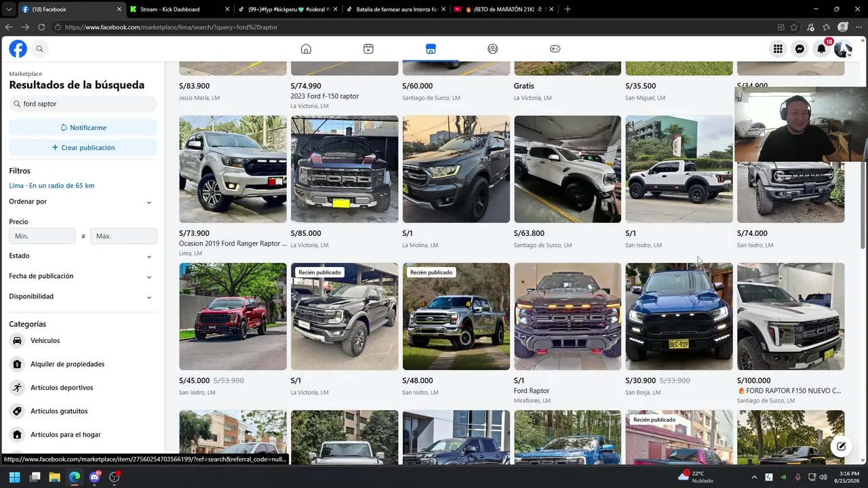Open the S/63.800 Santiago de Surco listing photo
868x488 pixels.
point(568,169)
